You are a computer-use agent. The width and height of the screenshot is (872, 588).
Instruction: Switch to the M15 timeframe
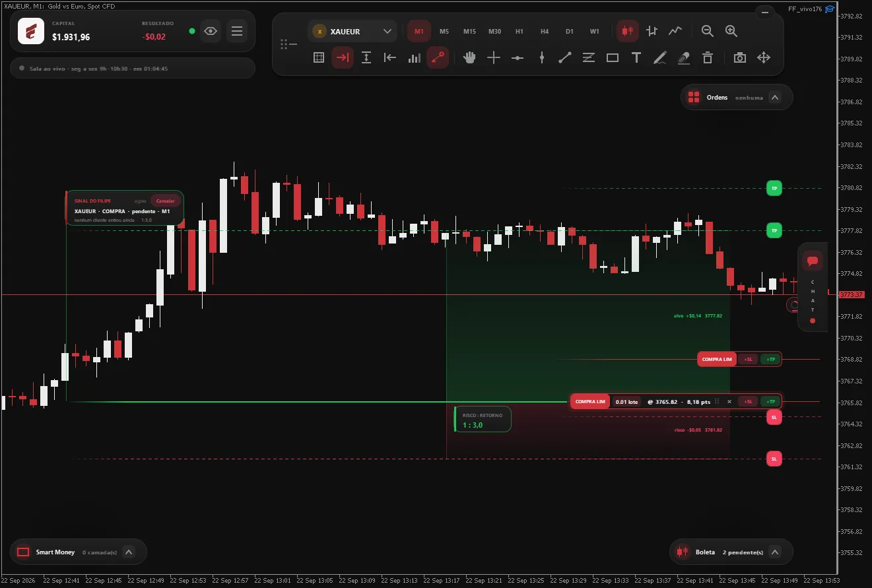(469, 31)
